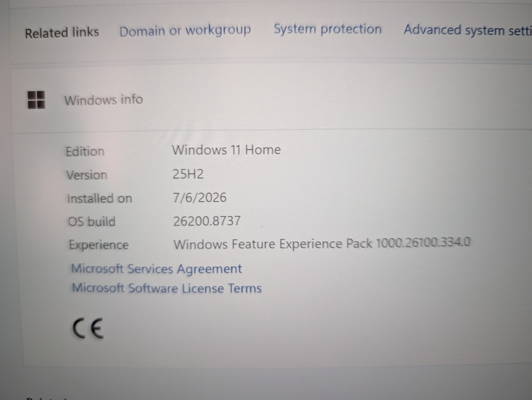Viewport: 532px width, 400px height.
Task: Click the Installed on label
Action: tap(100, 198)
